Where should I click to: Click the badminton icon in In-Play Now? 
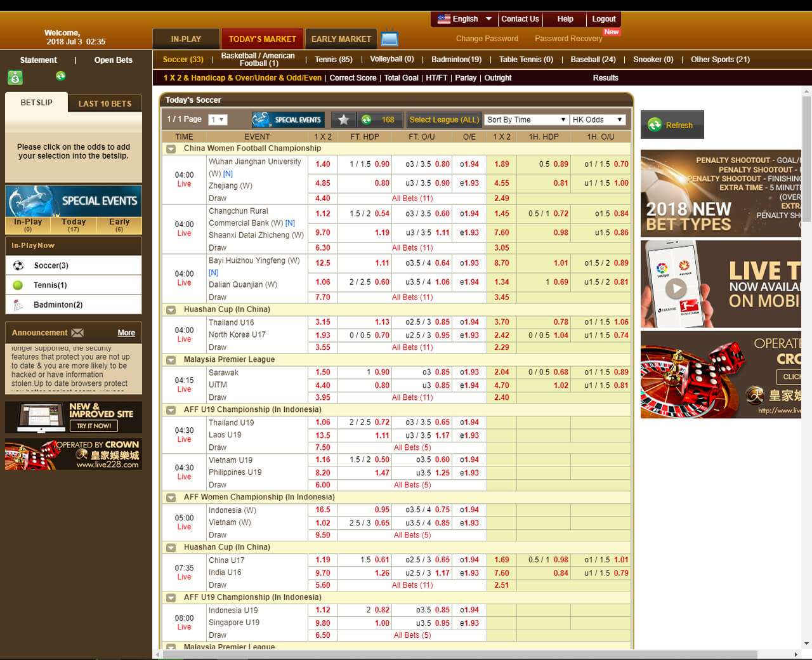point(18,305)
